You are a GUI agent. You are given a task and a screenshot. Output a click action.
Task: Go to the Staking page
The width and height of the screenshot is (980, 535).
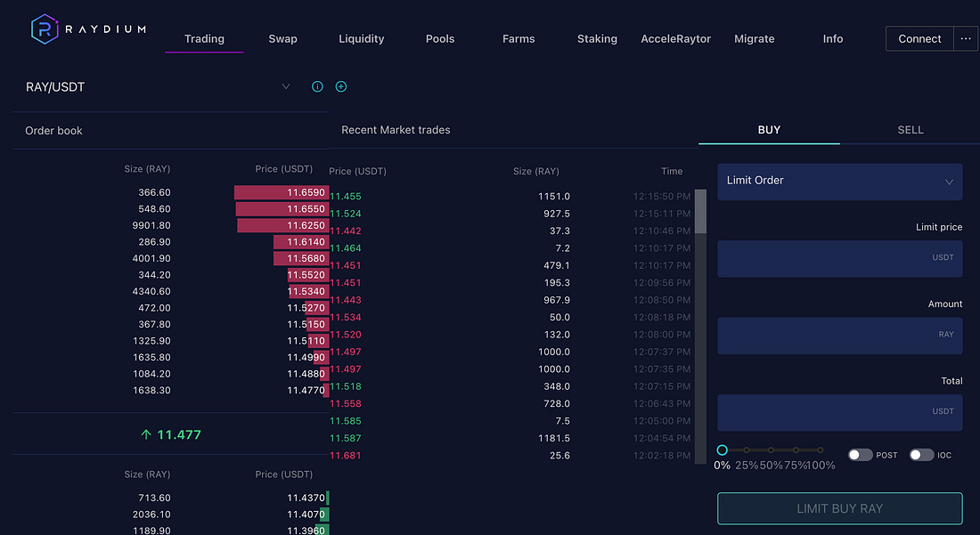pyautogui.click(x=597, y=39)
